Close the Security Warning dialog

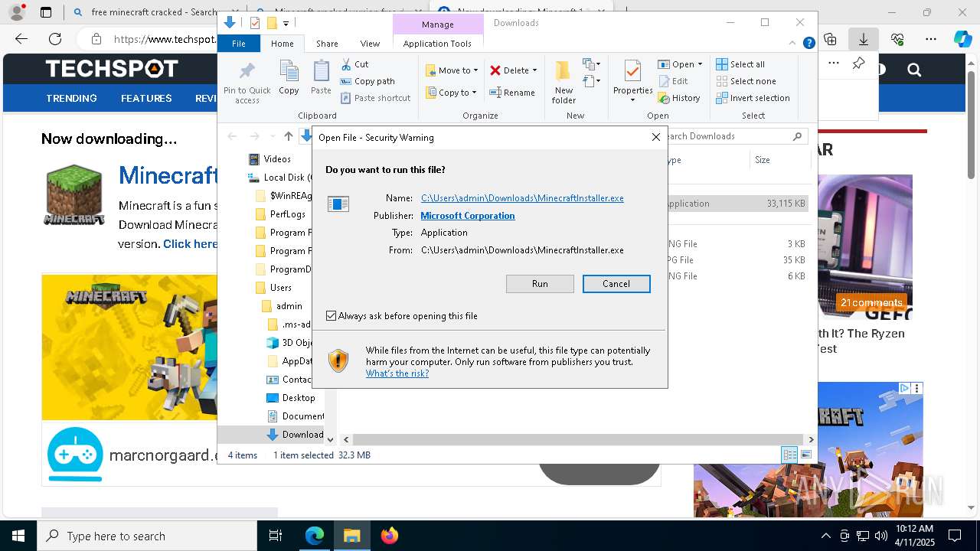655,137
